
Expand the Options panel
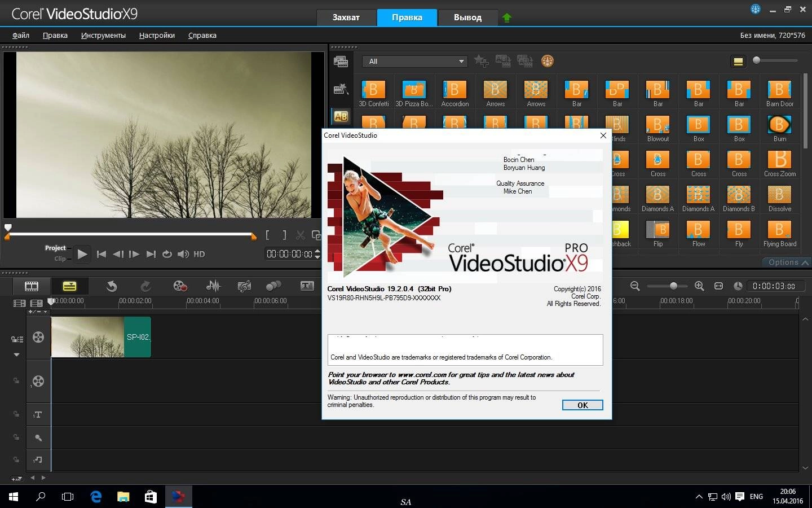pos(787,262)
